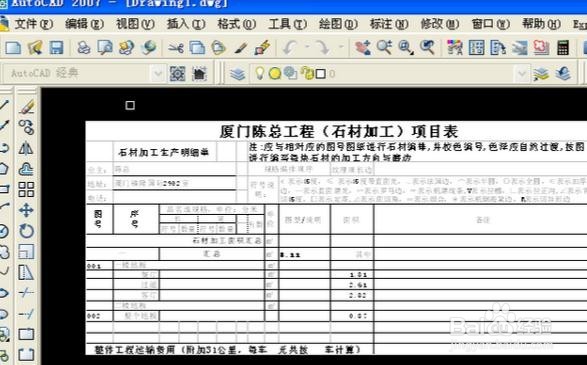Open the Redo history dropdown arrow
The width and height of the screenshot is (587, 365).
(x=341, y=47)
